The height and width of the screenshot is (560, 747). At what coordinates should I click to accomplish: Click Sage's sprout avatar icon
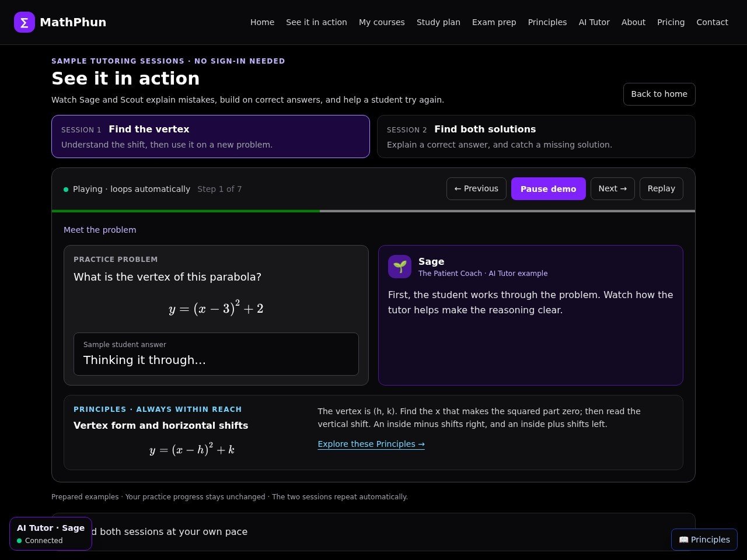[400, 267]
